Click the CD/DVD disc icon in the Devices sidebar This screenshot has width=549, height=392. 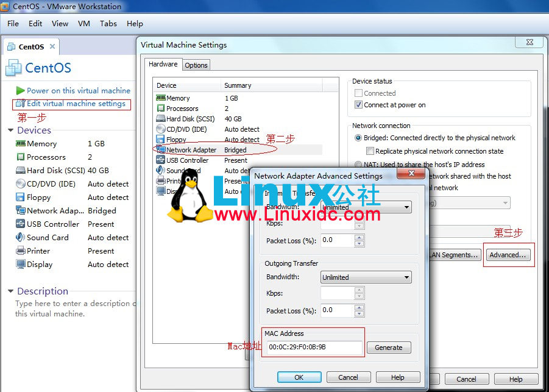21,184
